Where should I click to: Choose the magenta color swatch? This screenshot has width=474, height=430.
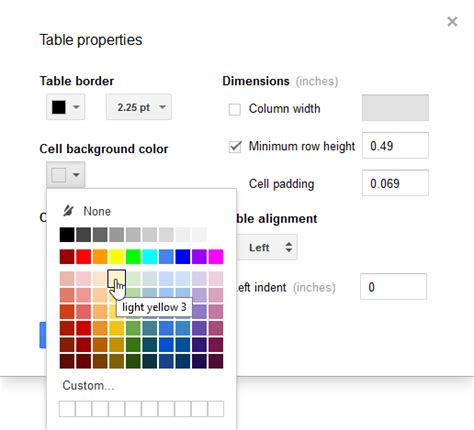(216, 257)
